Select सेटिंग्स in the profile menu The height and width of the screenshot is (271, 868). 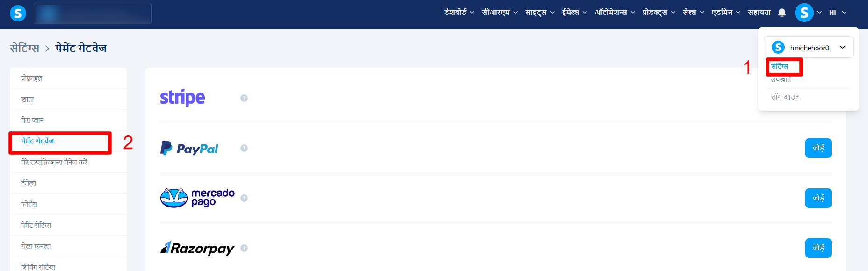(x=780, y=66)
